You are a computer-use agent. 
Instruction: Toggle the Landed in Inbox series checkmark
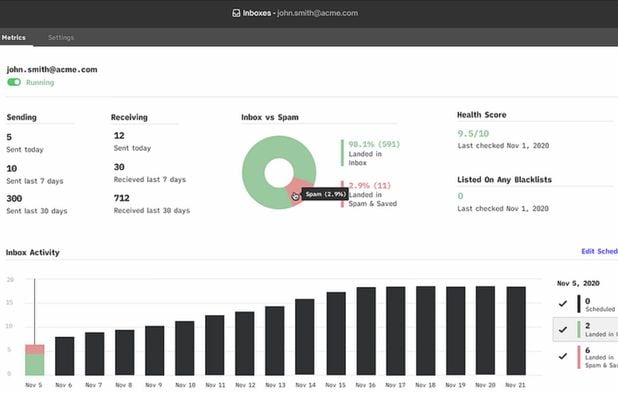point(563,329)
